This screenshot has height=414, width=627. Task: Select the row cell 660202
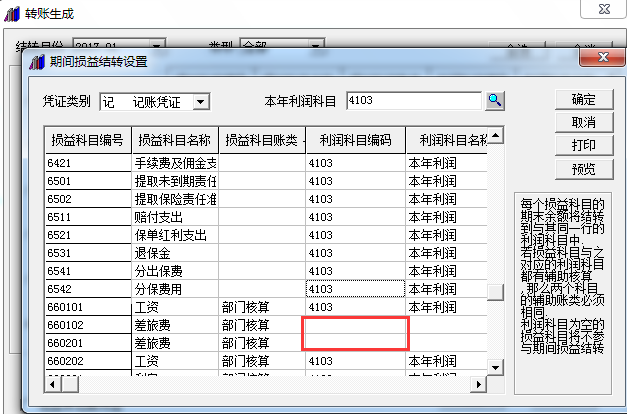coord(88,361)
